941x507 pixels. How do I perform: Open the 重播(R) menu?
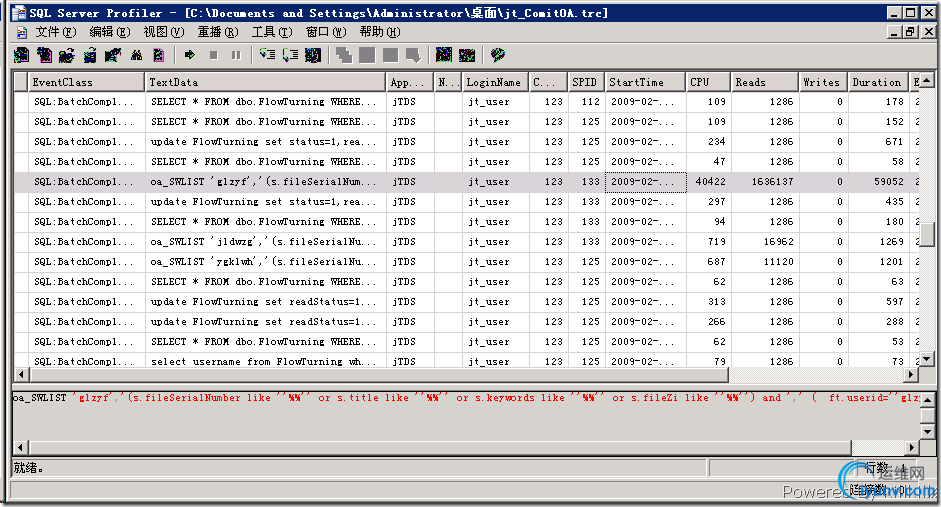pyautogui.click(x=218, y=32)
